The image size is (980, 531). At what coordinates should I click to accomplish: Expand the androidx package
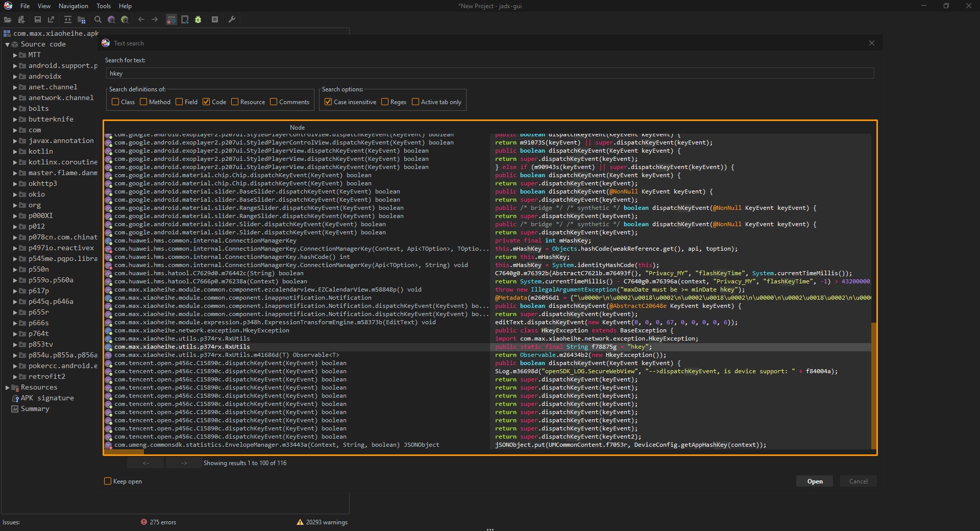[15, 77]
